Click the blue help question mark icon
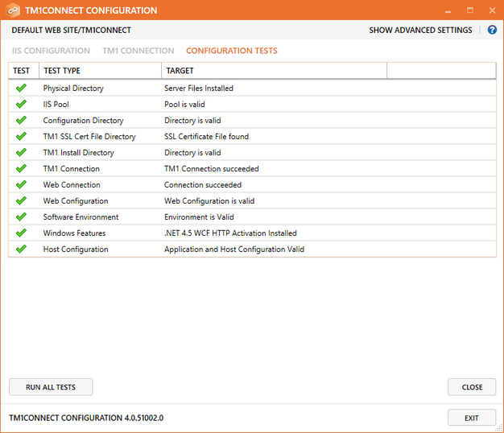Viewport: 504px width, 433px height. pos(492,30)
